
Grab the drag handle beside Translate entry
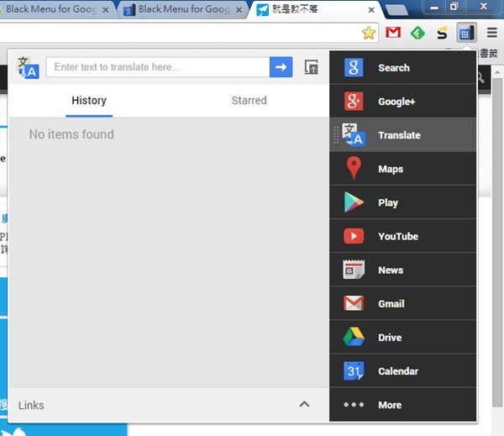pyautogui.click(x=336, y=135)
